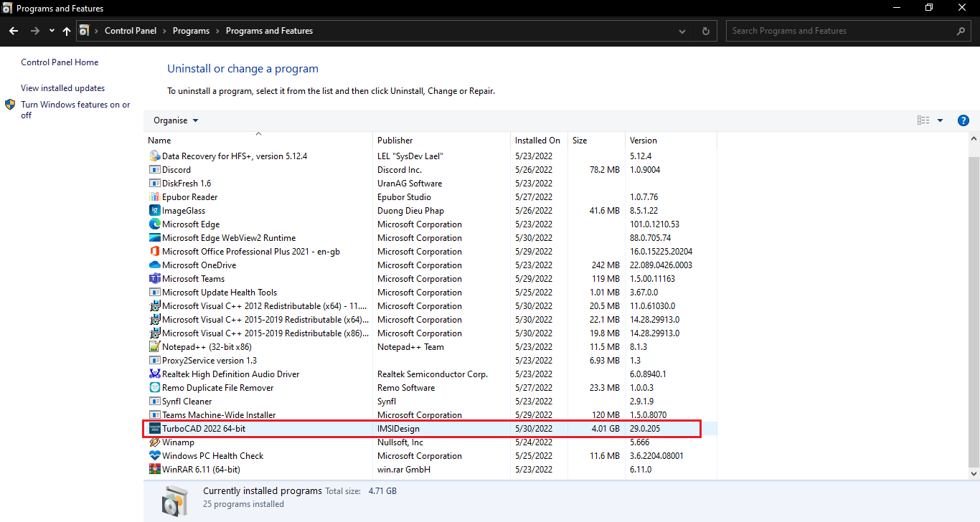This screenshot has width=980, height=522.
Task: Sort the list by Size column
Action: pyautogui.click(x=597, y=141)
